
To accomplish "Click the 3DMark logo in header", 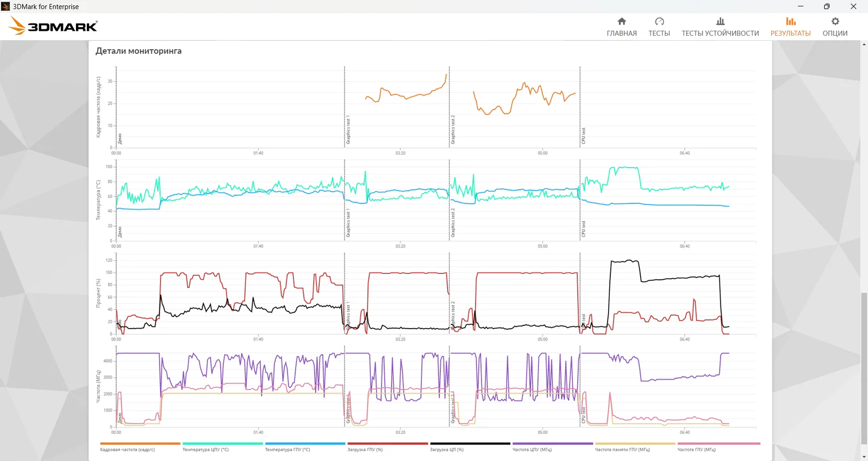I will point(53,26).
